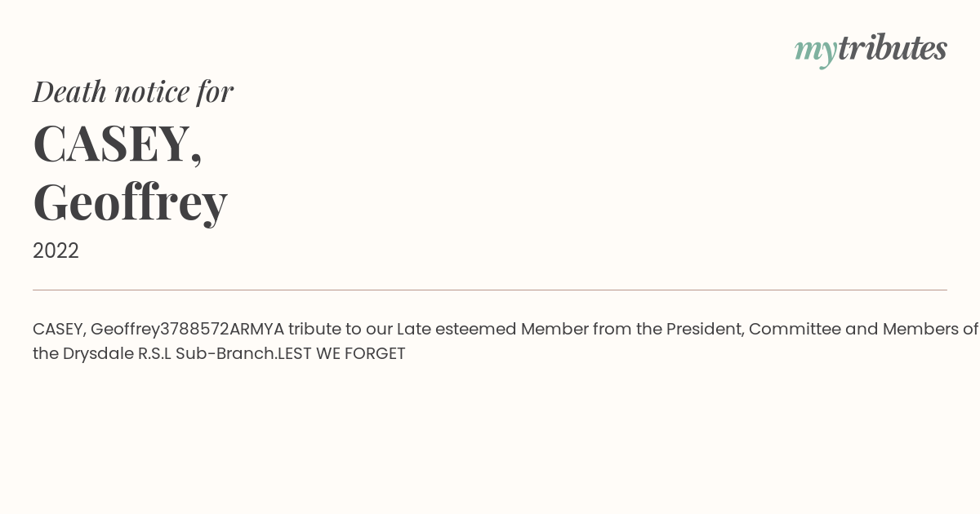Select the year 2022 below the name

point(56,250)
